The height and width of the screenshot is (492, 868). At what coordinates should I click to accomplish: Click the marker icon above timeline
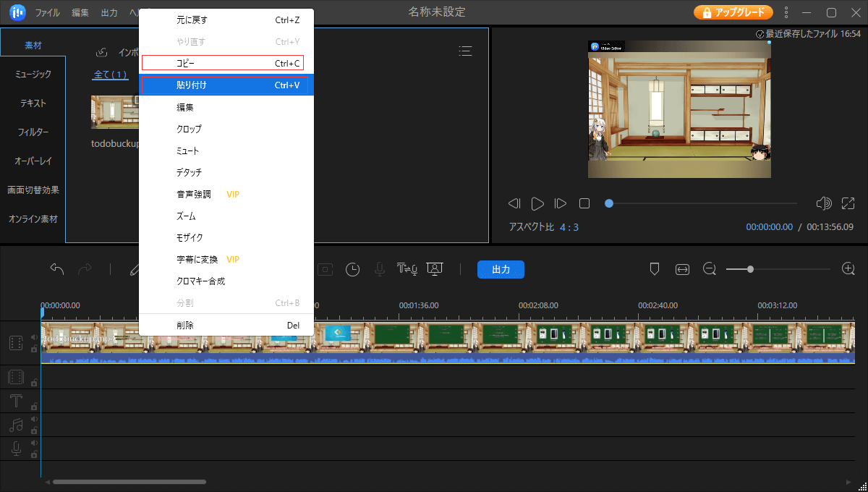click(x=655, y=269)
